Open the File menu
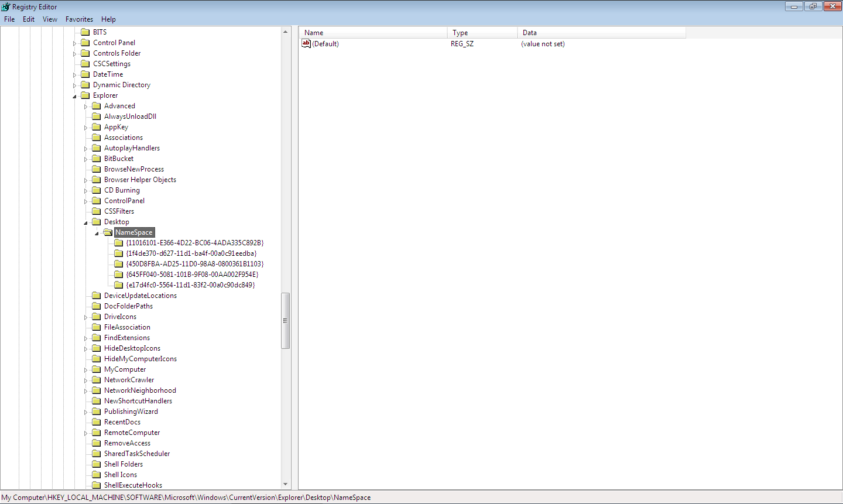This screenshot has width=843, height=504. click(9, 19)
